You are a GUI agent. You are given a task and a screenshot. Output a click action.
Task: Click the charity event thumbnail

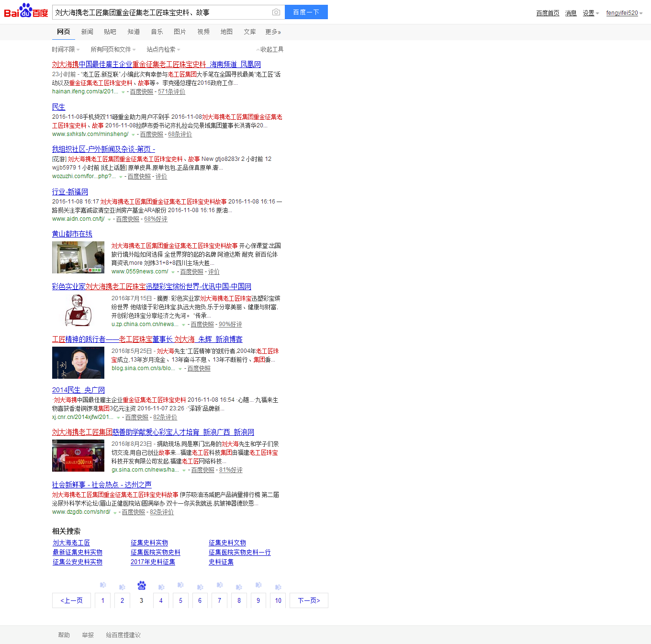(x=78, y=455)
